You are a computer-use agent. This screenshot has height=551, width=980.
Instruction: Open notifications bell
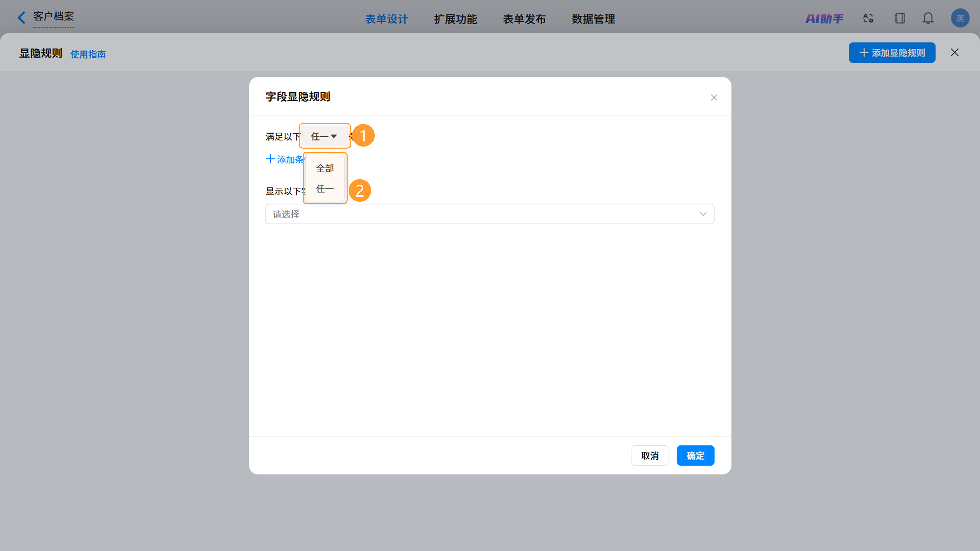pos(928,18)
